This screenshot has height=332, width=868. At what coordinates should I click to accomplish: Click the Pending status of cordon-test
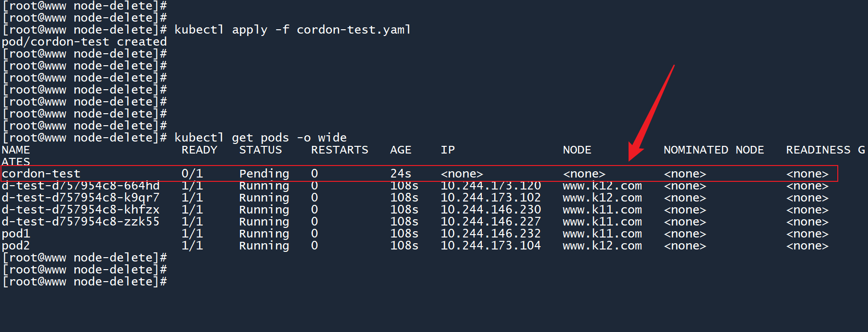(264, 174)
